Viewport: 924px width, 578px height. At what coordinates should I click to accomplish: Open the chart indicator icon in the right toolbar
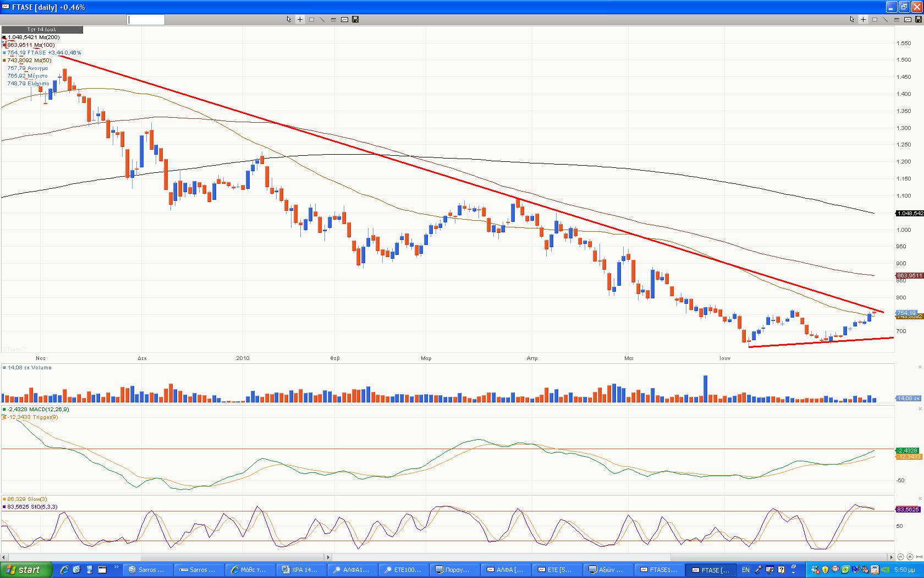908,19
